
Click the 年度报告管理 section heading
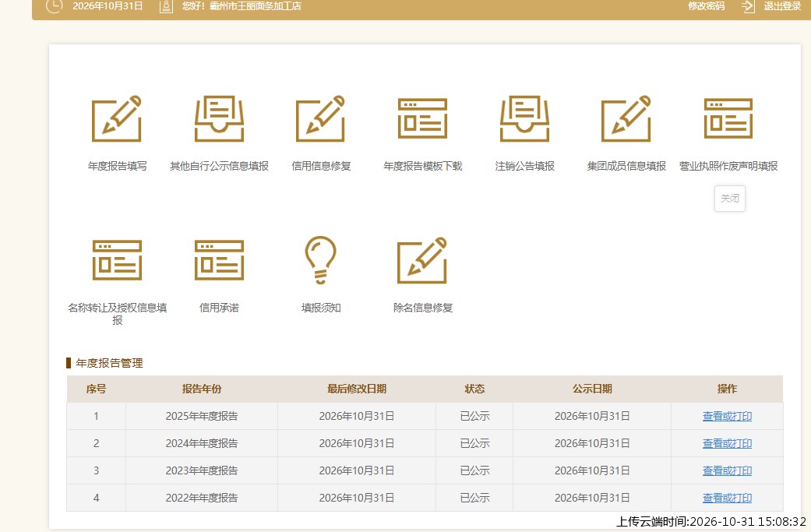tap(109, 364)
